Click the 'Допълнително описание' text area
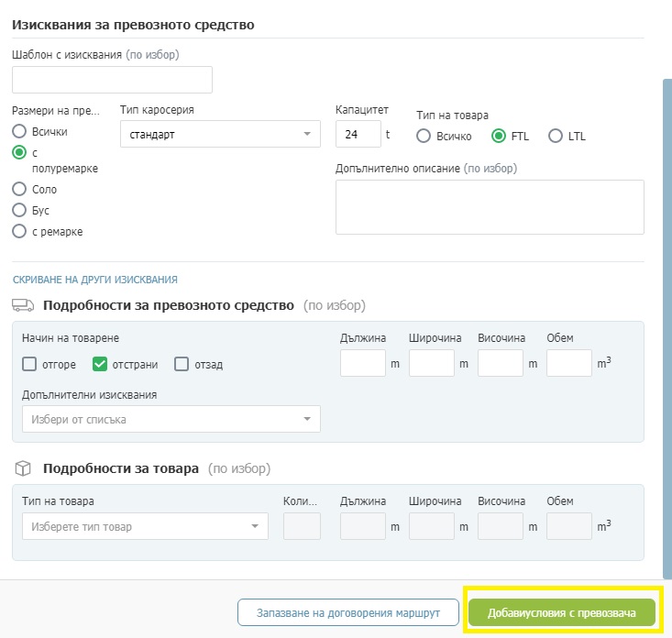The height and width of the screenshot is (638, 672). tap(490, 207)
